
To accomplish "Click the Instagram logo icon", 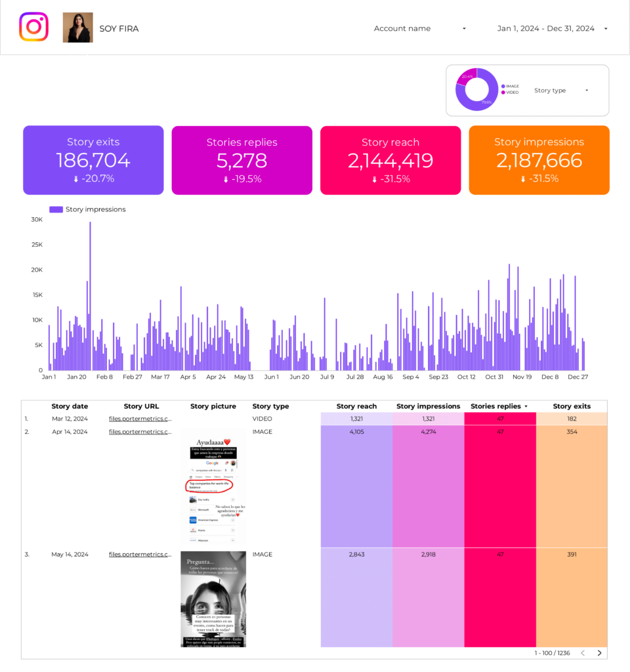I will tap(33, 28).
